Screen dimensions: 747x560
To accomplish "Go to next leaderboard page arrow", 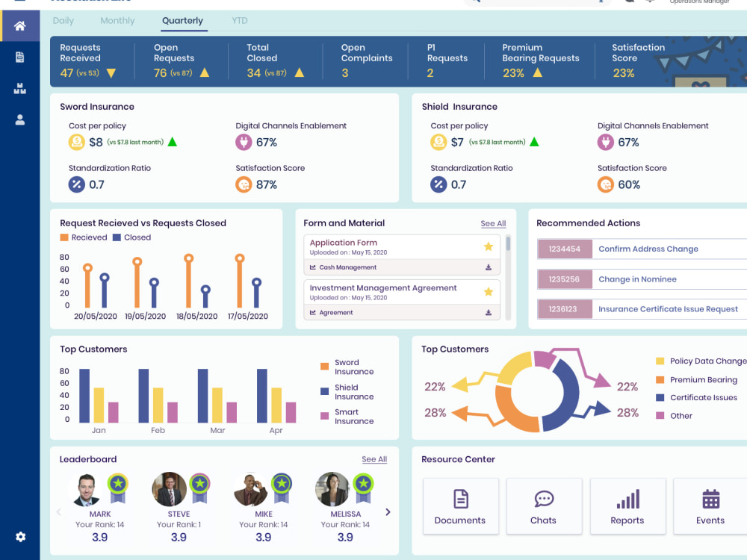I will [x=388, y=512].
